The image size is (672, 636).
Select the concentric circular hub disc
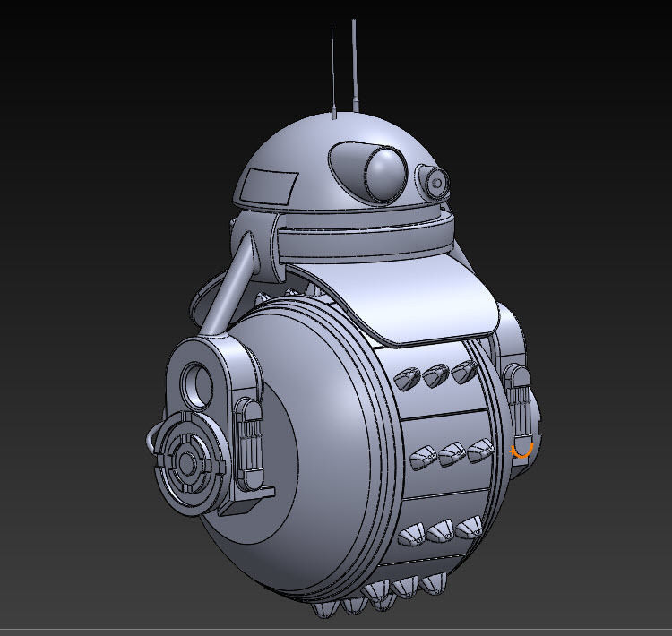click(187, 464)
